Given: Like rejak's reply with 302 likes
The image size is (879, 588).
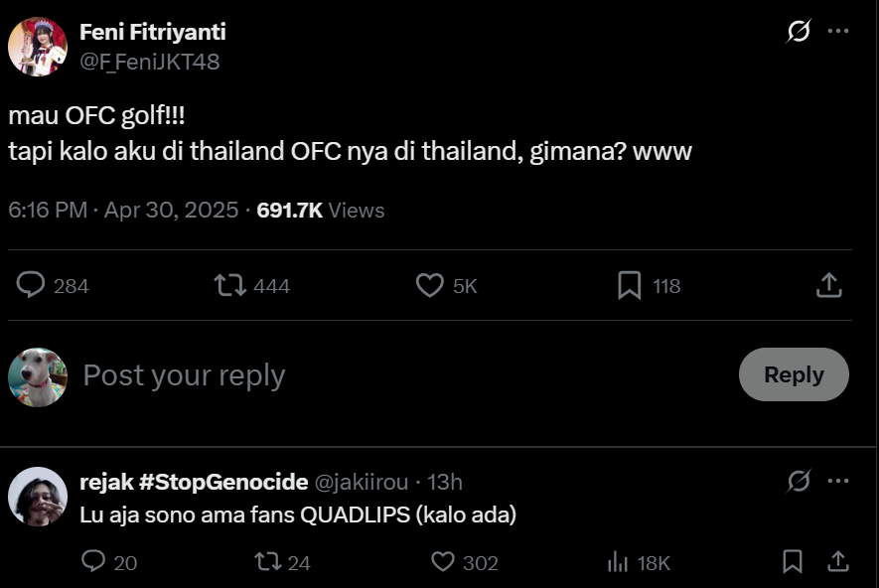Looking at the screenshot, I should [443, 562].
